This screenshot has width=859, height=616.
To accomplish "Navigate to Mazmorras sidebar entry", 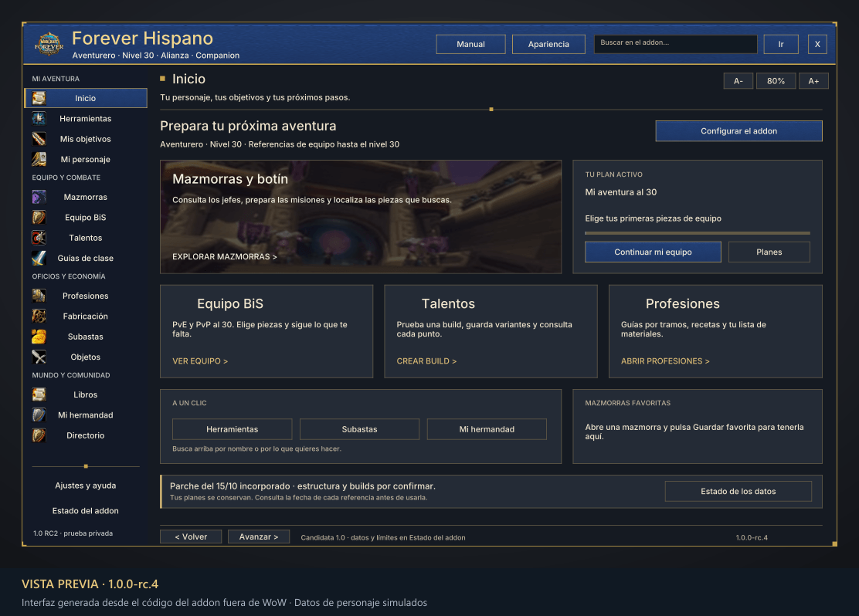I will pos(86,197).
